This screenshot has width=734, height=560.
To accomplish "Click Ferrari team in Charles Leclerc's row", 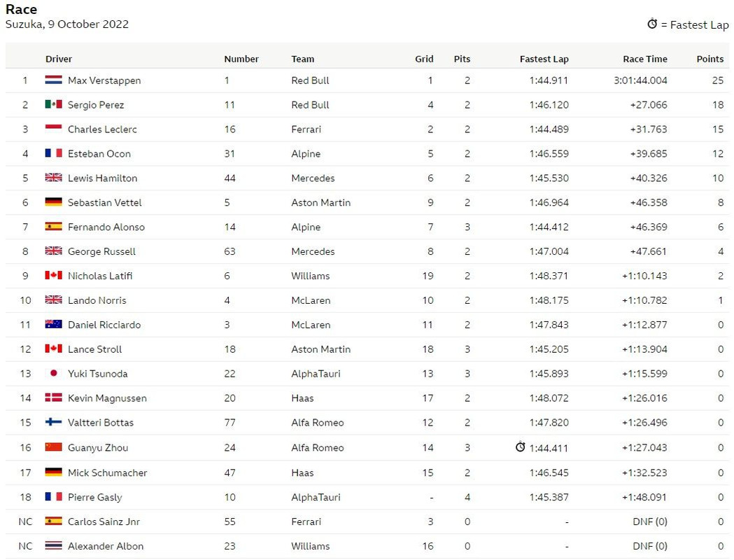I will point(306,129).
